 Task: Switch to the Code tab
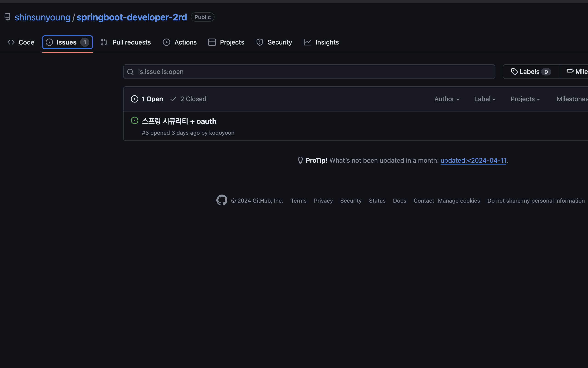click(21, 42)
